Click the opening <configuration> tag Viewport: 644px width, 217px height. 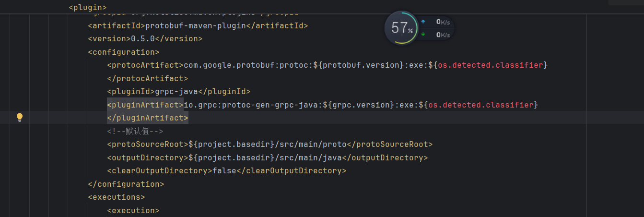coord(124,52)
